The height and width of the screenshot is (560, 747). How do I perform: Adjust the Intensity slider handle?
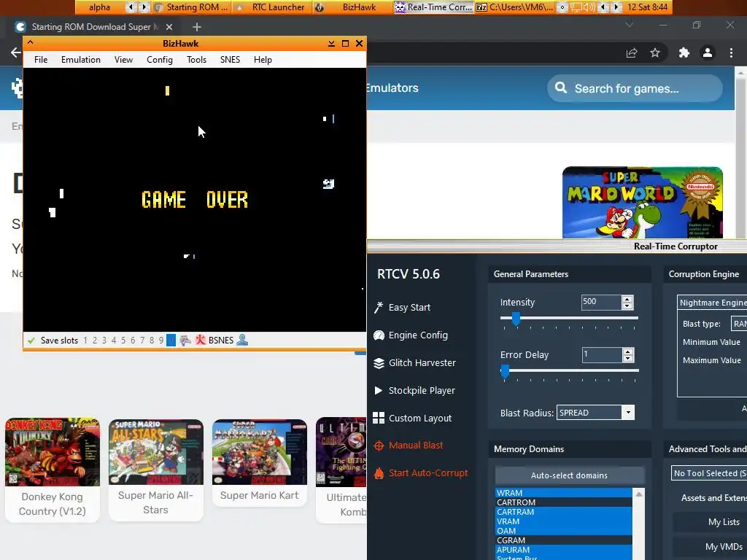point(516,319)
